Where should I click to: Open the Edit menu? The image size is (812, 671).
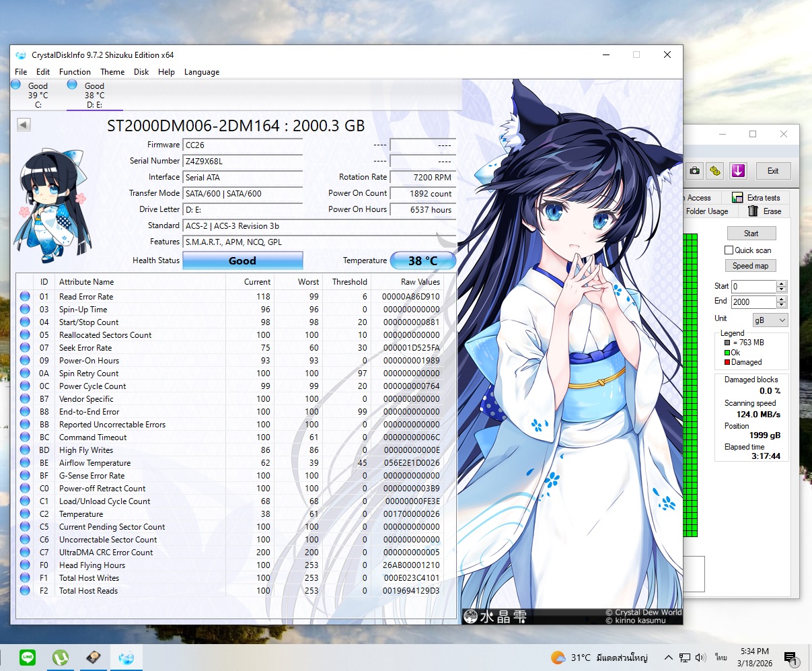click(x=43, y=72)
